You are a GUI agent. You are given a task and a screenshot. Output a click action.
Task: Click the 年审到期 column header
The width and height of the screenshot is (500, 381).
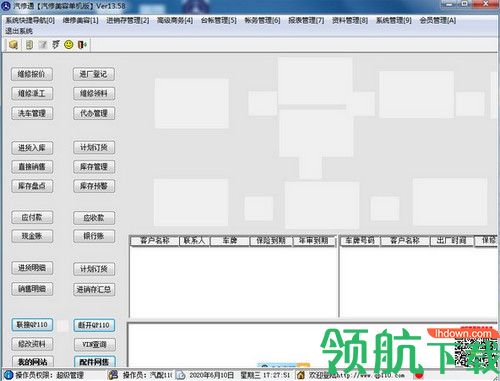click(314, 241)
